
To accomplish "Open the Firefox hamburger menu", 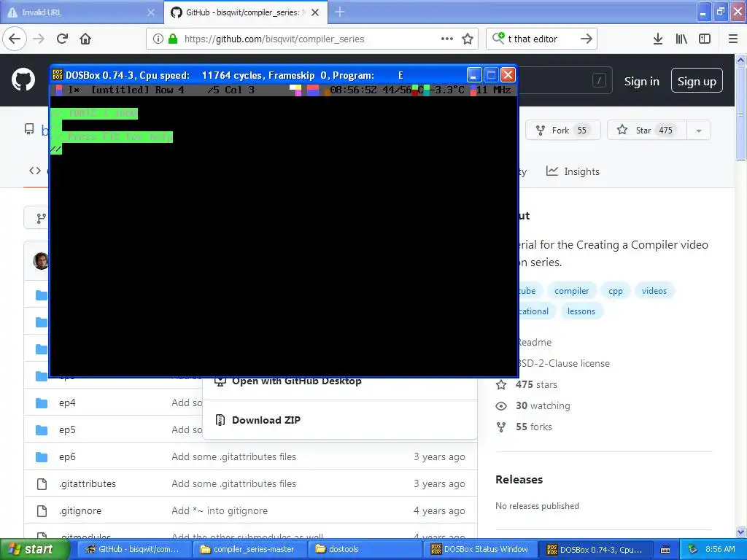I will point(733,39).
